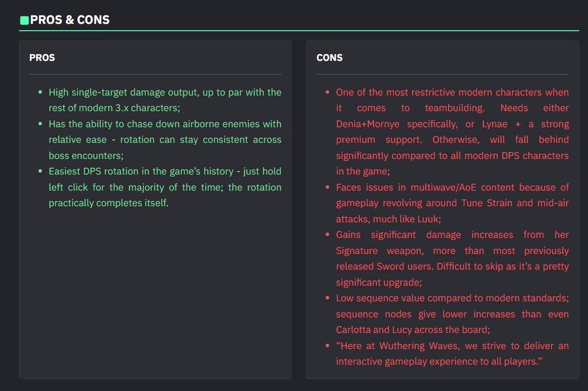Image resolution: width=588 pixels, height=391 pixels.
Task: Click the divider line under the PROS heading
Action: click(x=155, y=74)
